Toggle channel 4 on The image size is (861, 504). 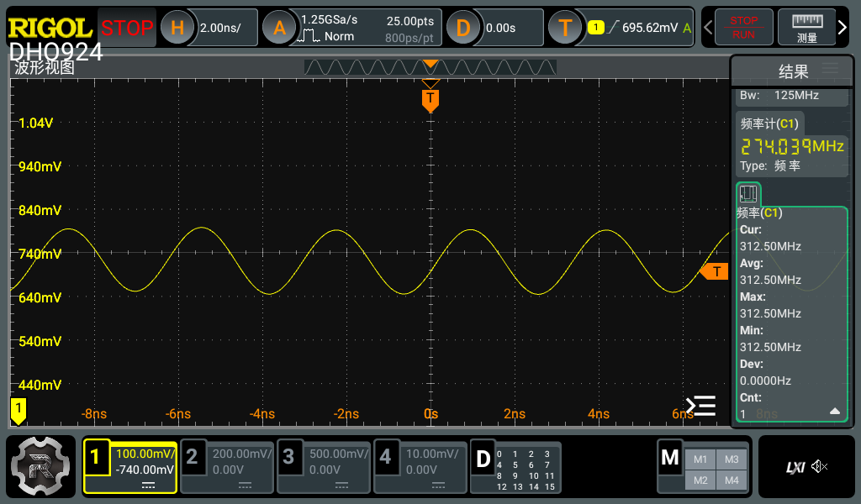pyautogui.click(x=385, y=457)
